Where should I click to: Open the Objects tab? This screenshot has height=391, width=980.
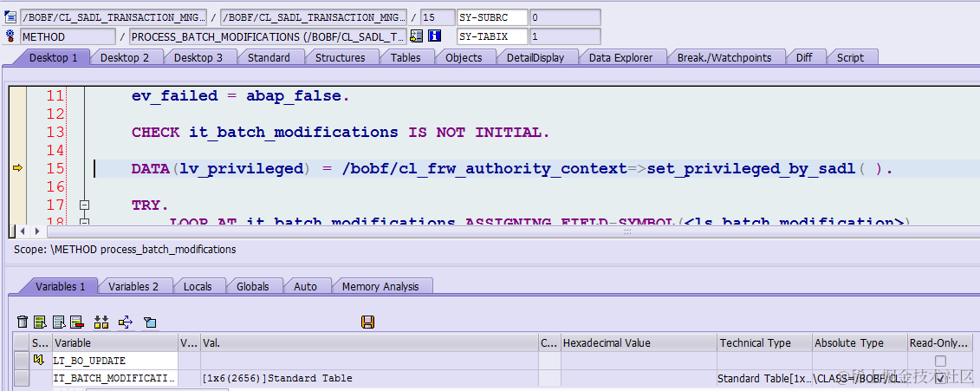point(464,57)
